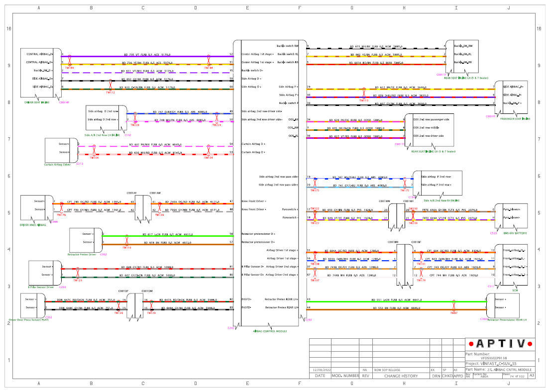
Task: Click the B Pillar Sensor Driver label
Action: [41, 287]
